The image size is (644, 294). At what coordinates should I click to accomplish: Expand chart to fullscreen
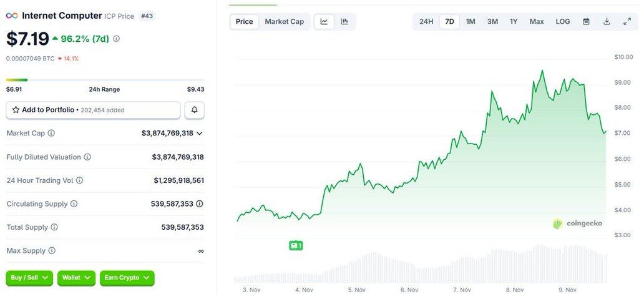tap(627, 21)
